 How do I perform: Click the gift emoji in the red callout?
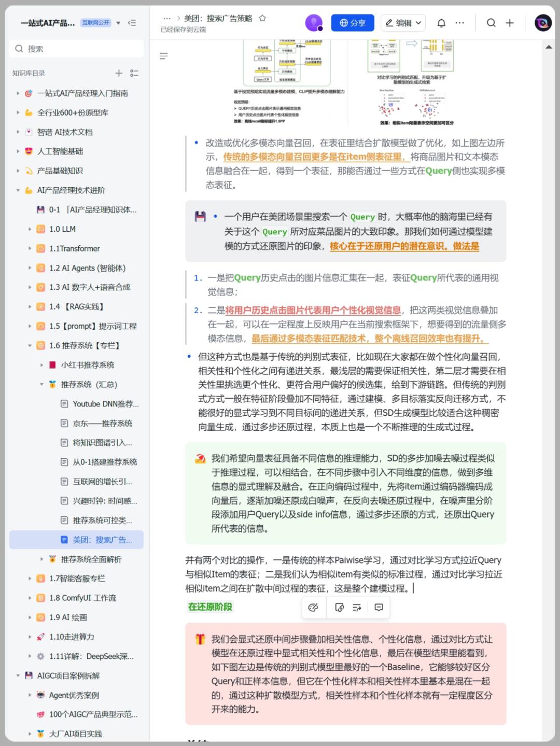(200, 639)
